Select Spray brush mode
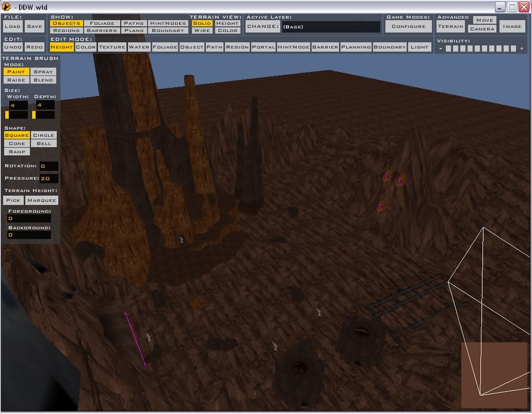This screenshot has height=414, width=532. [x=44, y=72]
